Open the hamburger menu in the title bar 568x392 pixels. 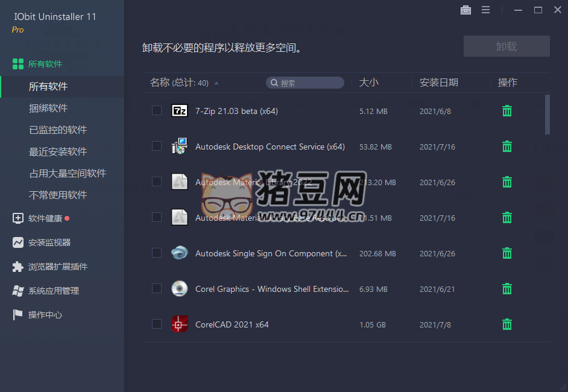tap(485, 10)
